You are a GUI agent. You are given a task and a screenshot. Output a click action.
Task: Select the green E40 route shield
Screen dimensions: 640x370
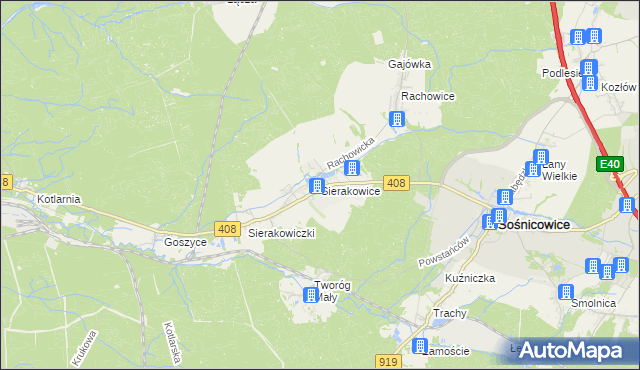[610, 164]
